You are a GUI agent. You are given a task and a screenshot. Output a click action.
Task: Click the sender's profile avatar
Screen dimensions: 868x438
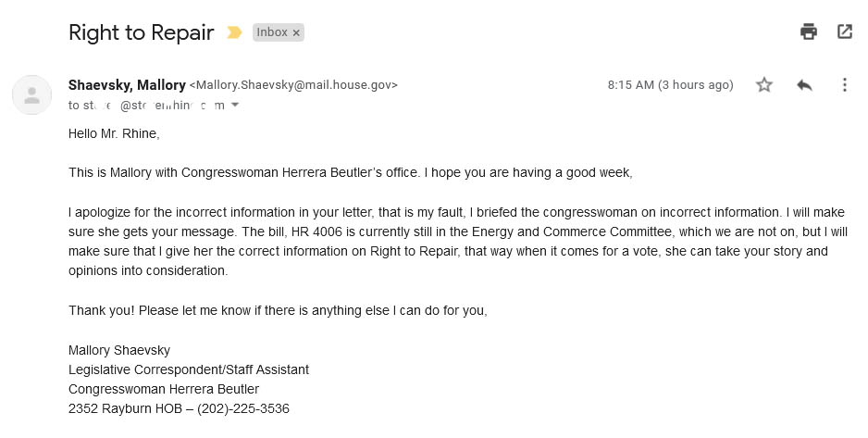coord(32,94)
